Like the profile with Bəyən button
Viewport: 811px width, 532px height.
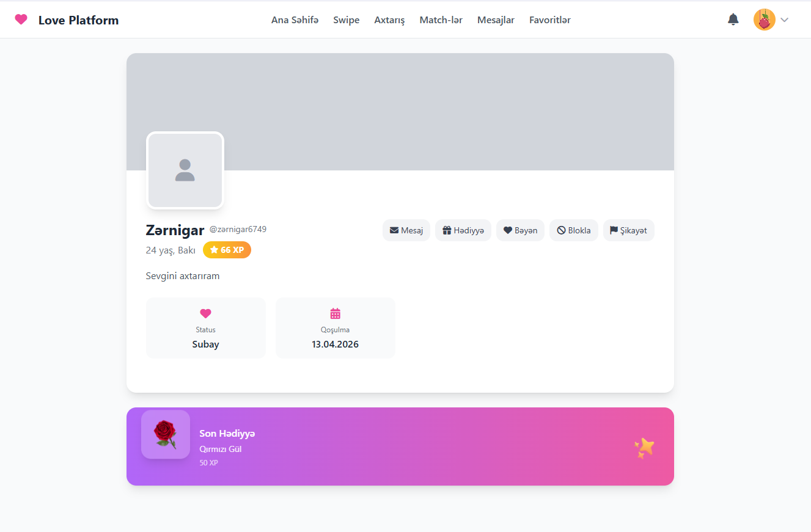click(520, 230)
